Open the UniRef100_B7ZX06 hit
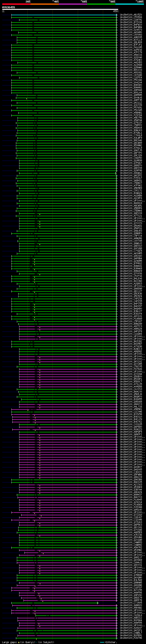 [x=131, y=22]
